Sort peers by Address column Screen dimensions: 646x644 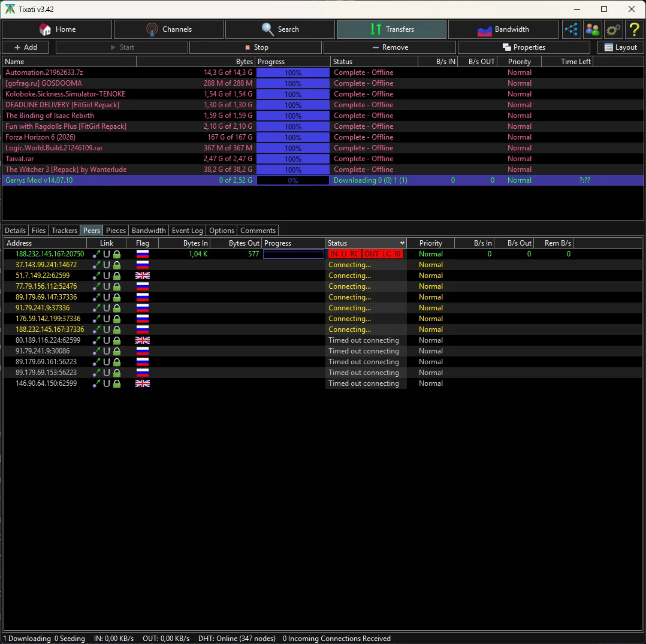coord(46,243)
